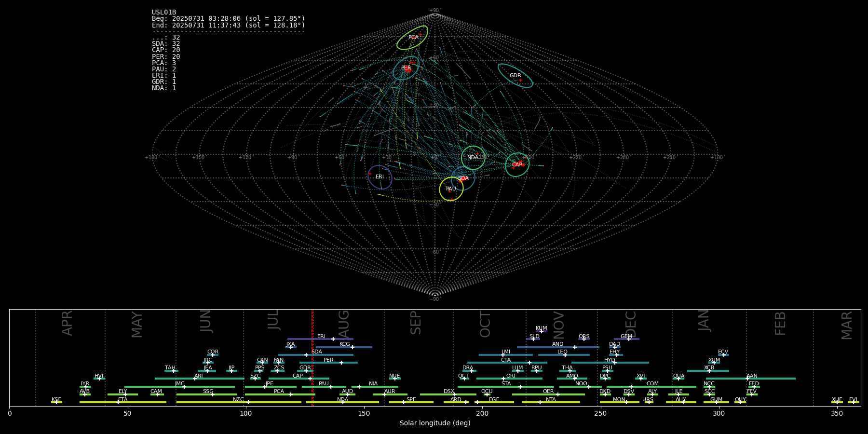Click the ORI shower label in timeline

(x=511, y=376)
